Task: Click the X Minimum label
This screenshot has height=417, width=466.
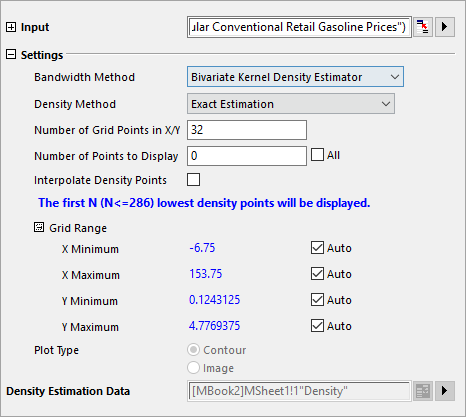Action: click(x=90, y=249)
